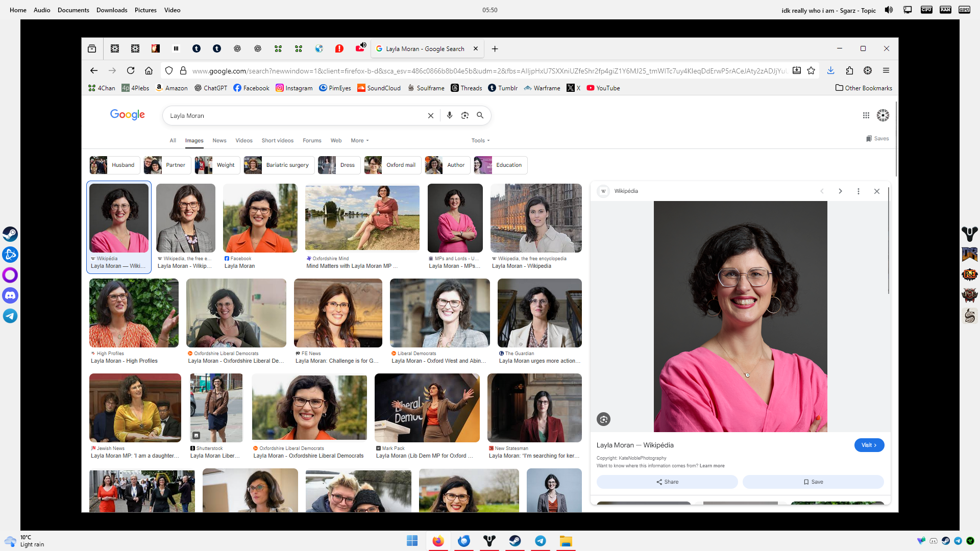Show next image in preview panel
The image size is (980, 551).
[x=840, y=191]
